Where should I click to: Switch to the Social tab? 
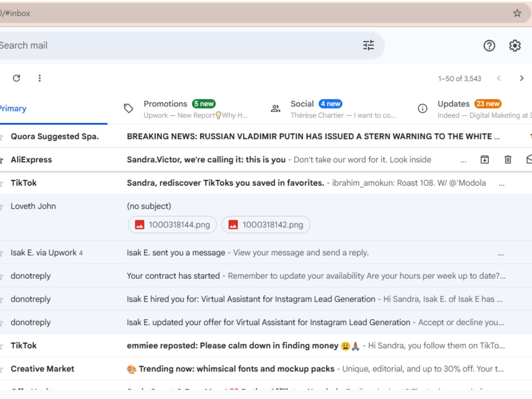tap(334, 109)
